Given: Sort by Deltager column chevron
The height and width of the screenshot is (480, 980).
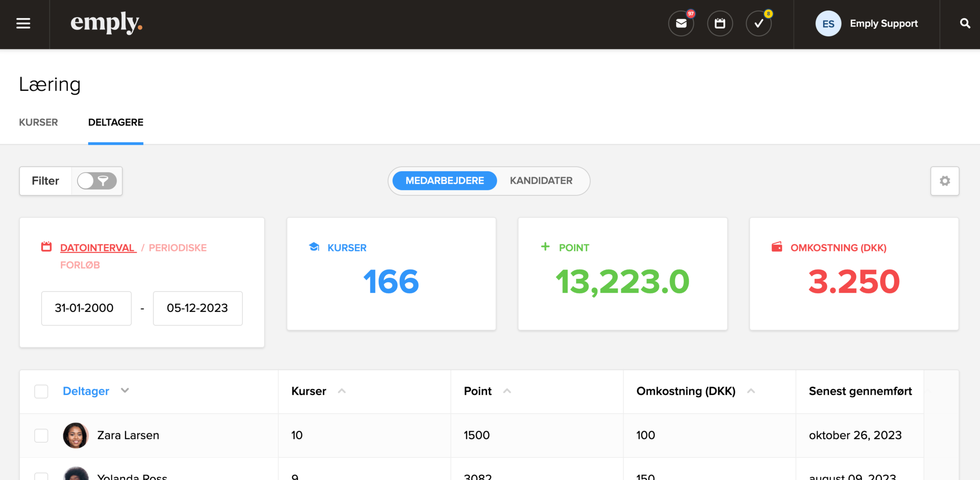Looking at the screenshot, I should (125, 390).
